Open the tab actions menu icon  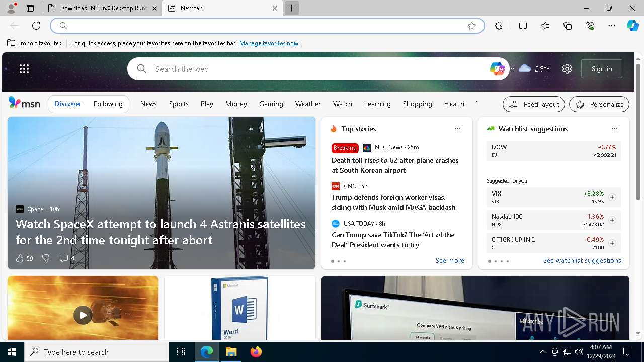tap(30, 8)
